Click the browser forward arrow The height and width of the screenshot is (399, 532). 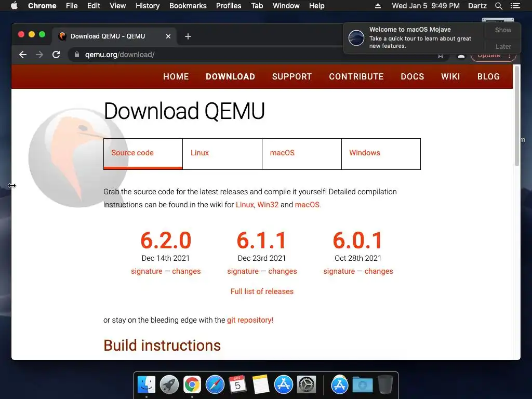pyautogui.click(x=39, y=55)
